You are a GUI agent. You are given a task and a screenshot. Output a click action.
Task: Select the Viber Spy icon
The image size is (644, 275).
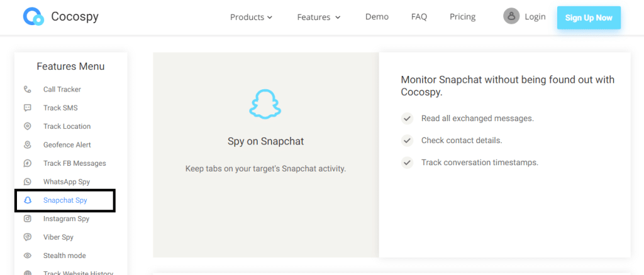click(x=28, y=237)
